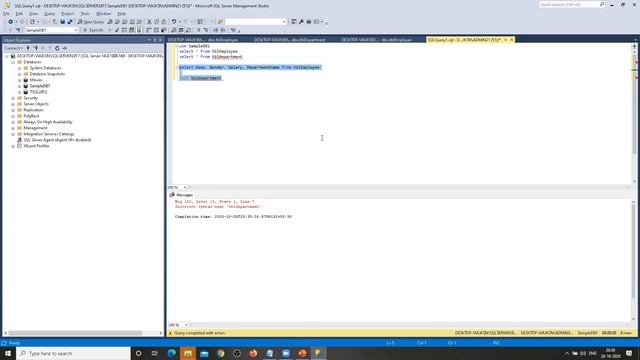Open Firefox from the taskbar
This screenshot has width=640, height=360.
coord(253,353)
